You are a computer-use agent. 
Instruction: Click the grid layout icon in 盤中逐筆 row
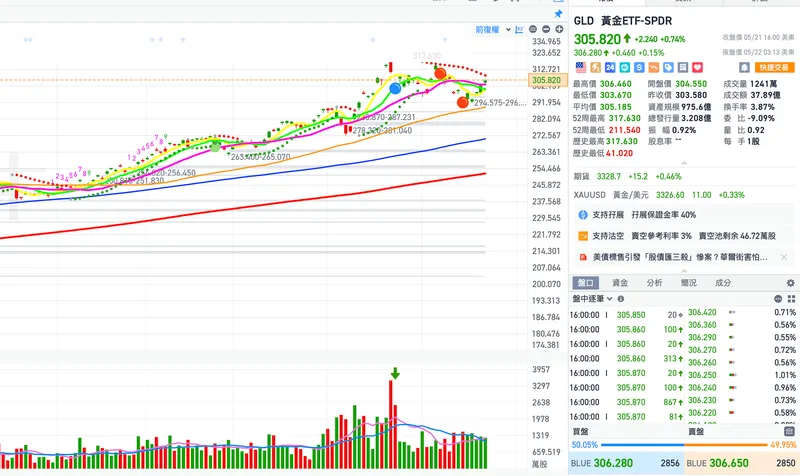[x=791, y=299]
